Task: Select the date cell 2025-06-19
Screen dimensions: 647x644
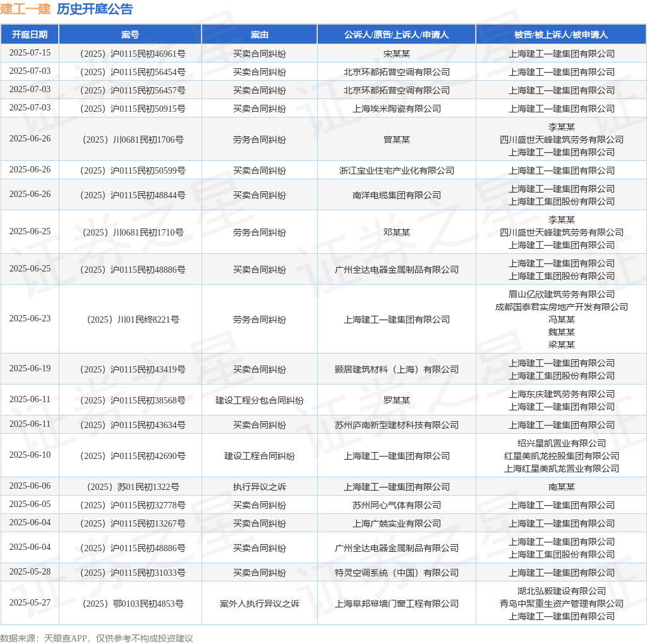Action: (x=30, y=369)
